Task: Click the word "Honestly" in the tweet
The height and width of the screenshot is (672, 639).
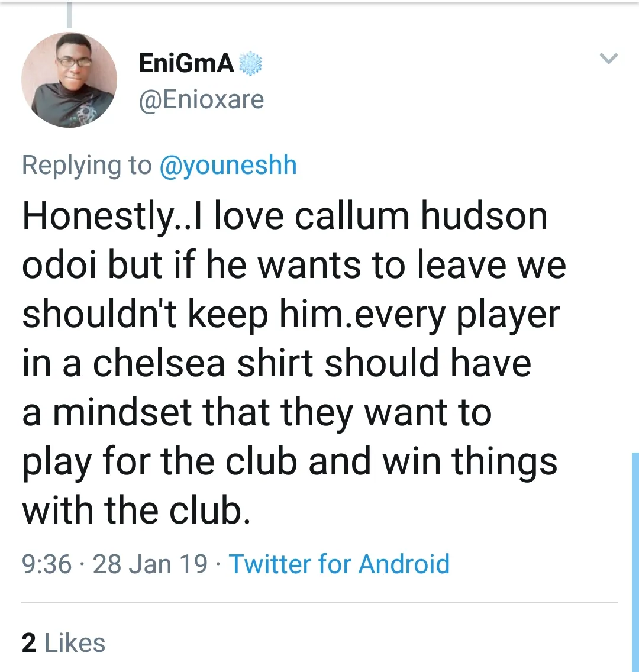Action: click(95, 217)
